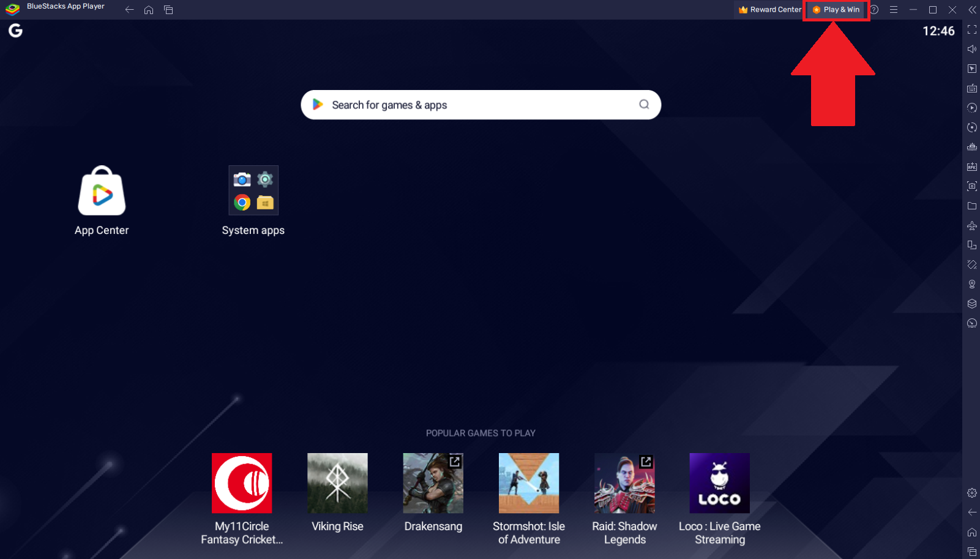980x559 pixels.
Task: Click the volume speaker icon
Action: [x=972, y=49]
